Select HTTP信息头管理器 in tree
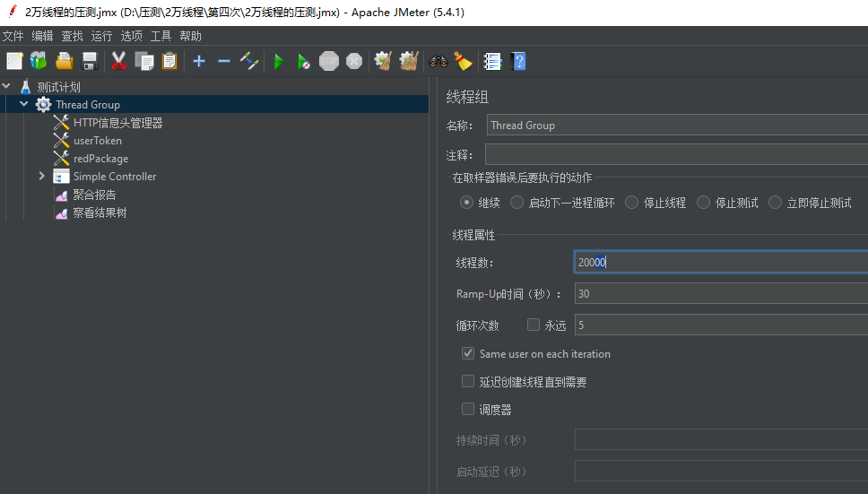Image resolution: width=868 pixels, height=494 pixels. (x=117, y=123)
